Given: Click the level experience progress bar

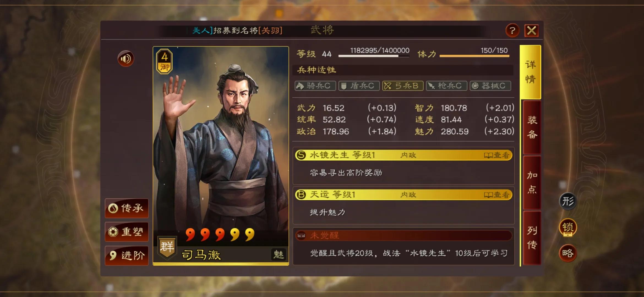Looking at the screenshot, I should pos(374,56).
